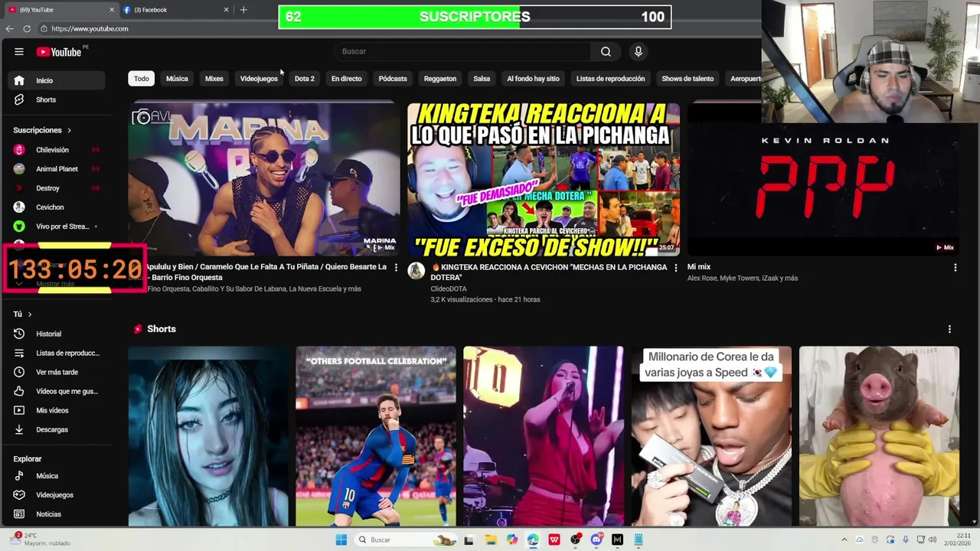
Task: Open the Cevichon channel subscription
Action: coord(57,207)
